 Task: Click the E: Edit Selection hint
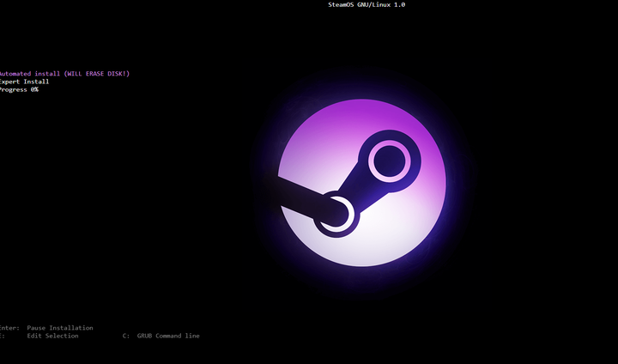coord(39,336)
